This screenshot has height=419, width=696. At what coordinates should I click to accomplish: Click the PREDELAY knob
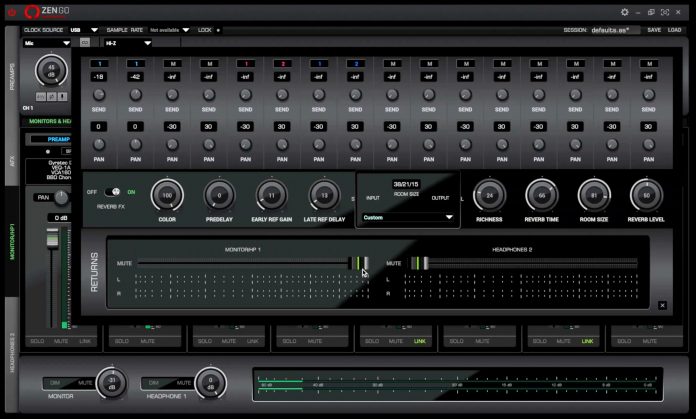[219, 195]
